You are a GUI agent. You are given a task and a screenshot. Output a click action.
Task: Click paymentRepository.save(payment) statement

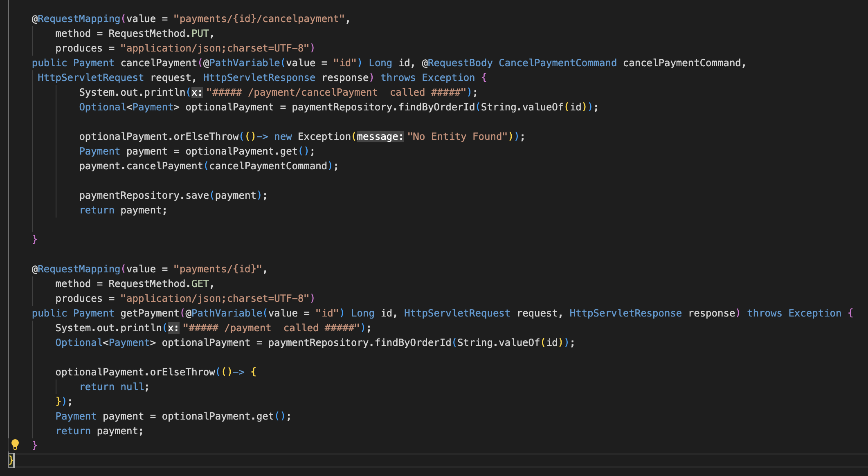tap(173, 195)
